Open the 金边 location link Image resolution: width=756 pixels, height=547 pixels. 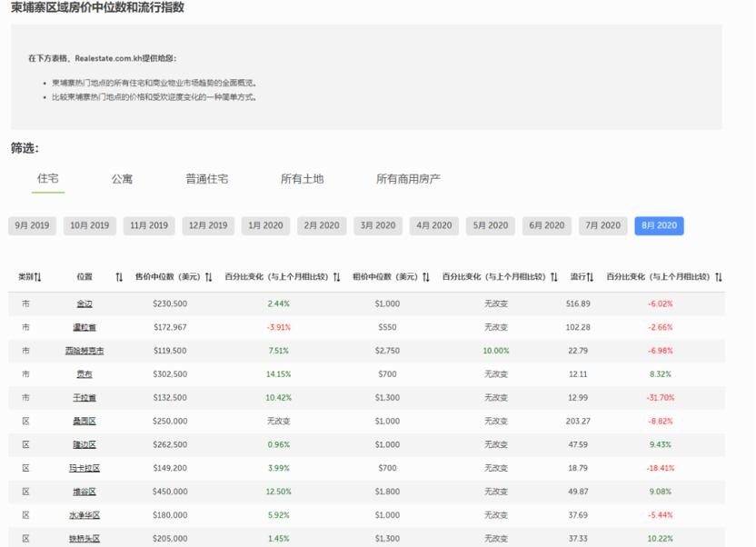coord(84,303)
